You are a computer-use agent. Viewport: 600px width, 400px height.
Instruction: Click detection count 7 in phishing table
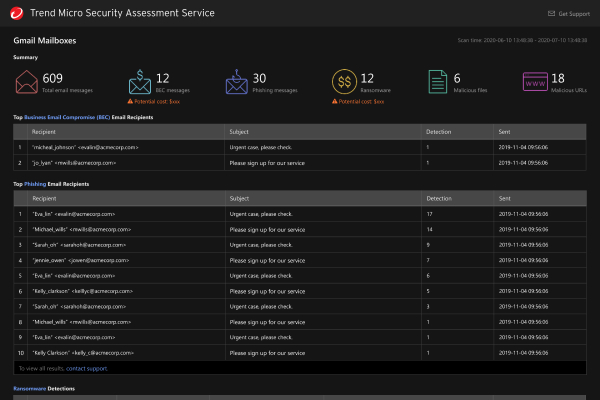pyautogui.click(x=428, y=260)
